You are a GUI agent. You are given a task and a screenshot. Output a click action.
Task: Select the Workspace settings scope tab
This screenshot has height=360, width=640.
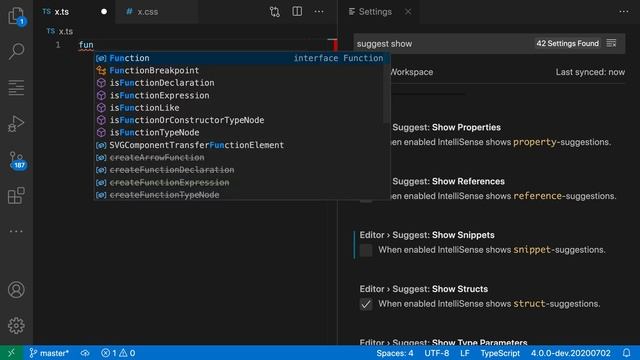(411, 72)
